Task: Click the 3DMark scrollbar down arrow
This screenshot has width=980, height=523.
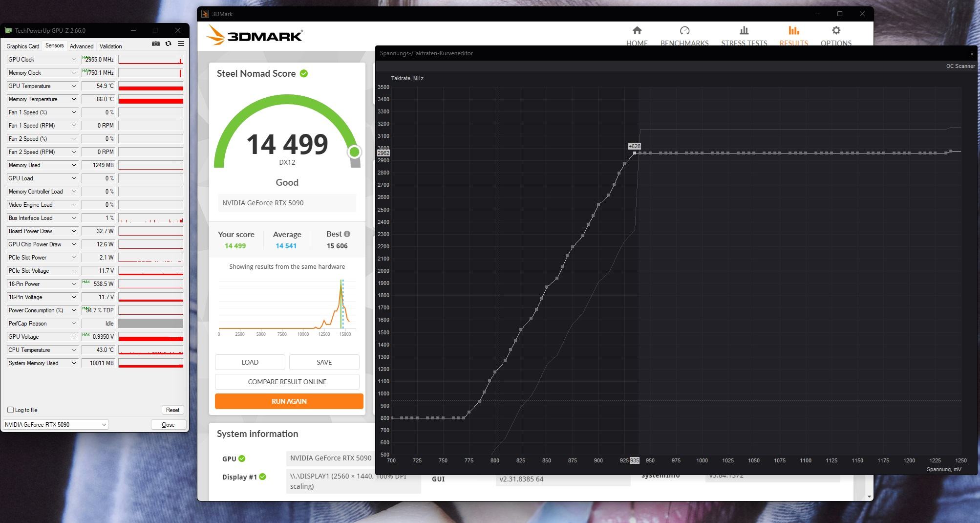Action: [869, 497]
